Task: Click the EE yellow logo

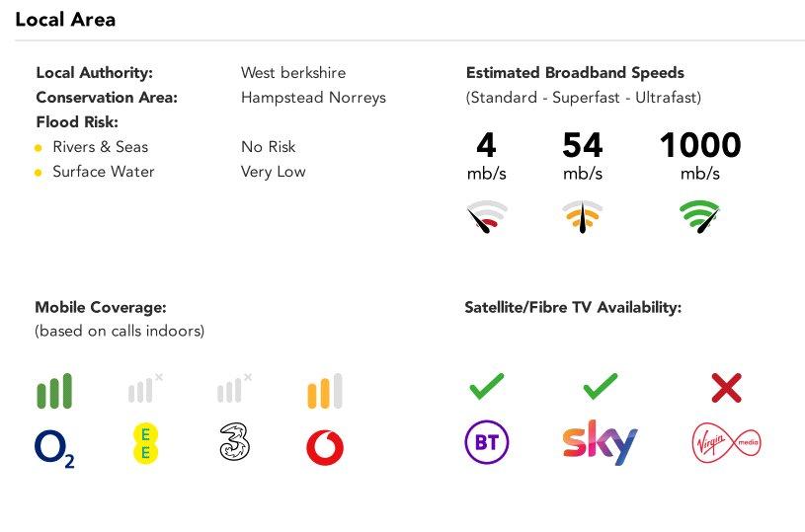Action: pyautogui.click(x=145, y=443)
